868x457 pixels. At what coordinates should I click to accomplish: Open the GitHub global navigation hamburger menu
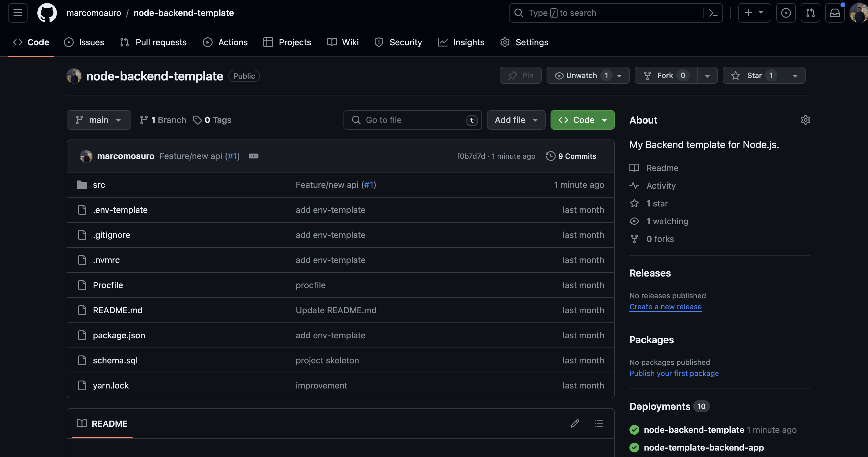click(x=17, y=13)
